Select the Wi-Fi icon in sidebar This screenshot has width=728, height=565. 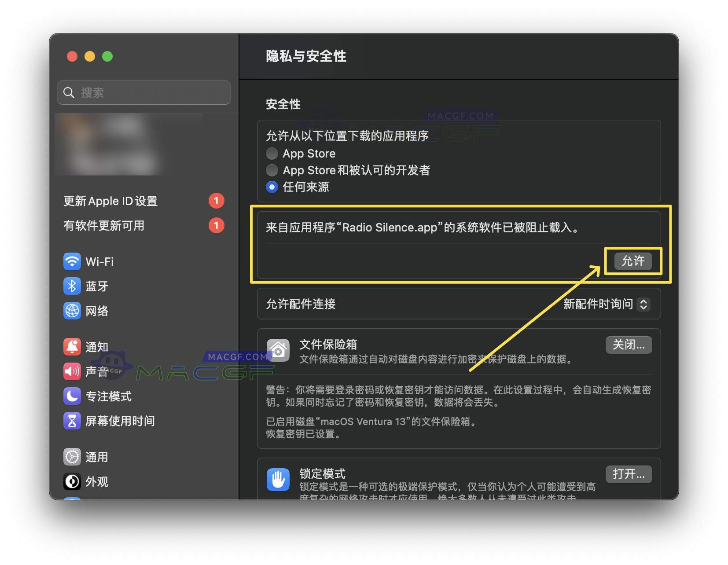72,261
